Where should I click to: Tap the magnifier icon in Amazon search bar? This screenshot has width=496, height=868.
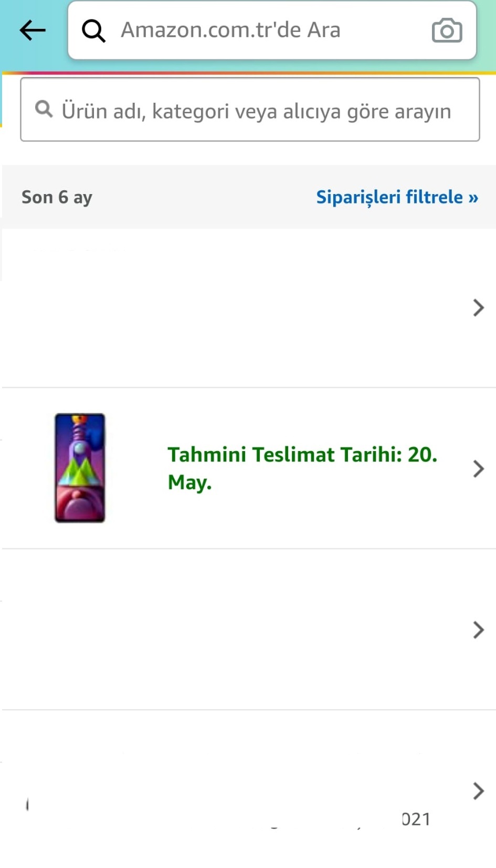pos(93,30)
